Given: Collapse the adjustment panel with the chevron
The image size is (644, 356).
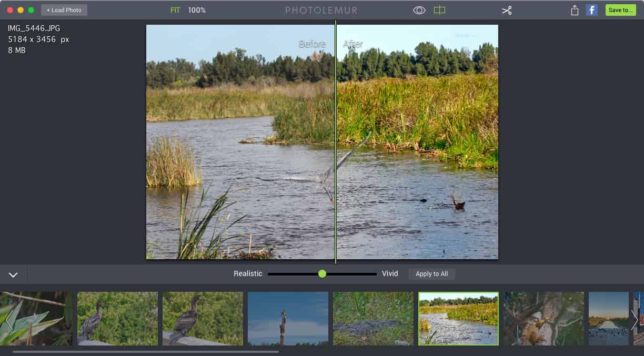Looking at the screenshot, I should pyautogui.click(x=13, y=273).
